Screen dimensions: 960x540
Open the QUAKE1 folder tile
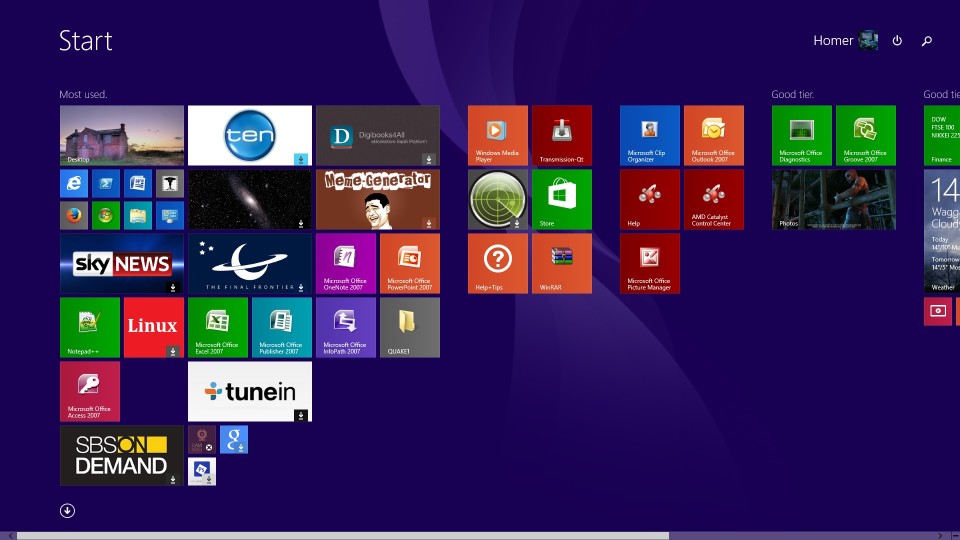(410, 328)
